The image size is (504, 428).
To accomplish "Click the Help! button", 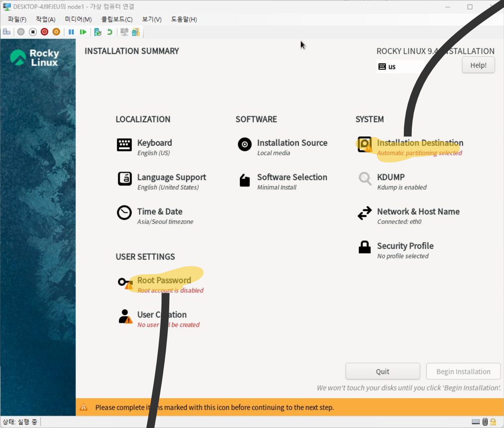I will point(478,65).
